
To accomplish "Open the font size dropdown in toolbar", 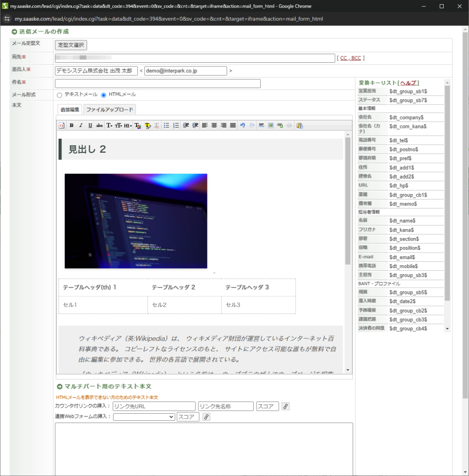I will click(x=118, y=126).
